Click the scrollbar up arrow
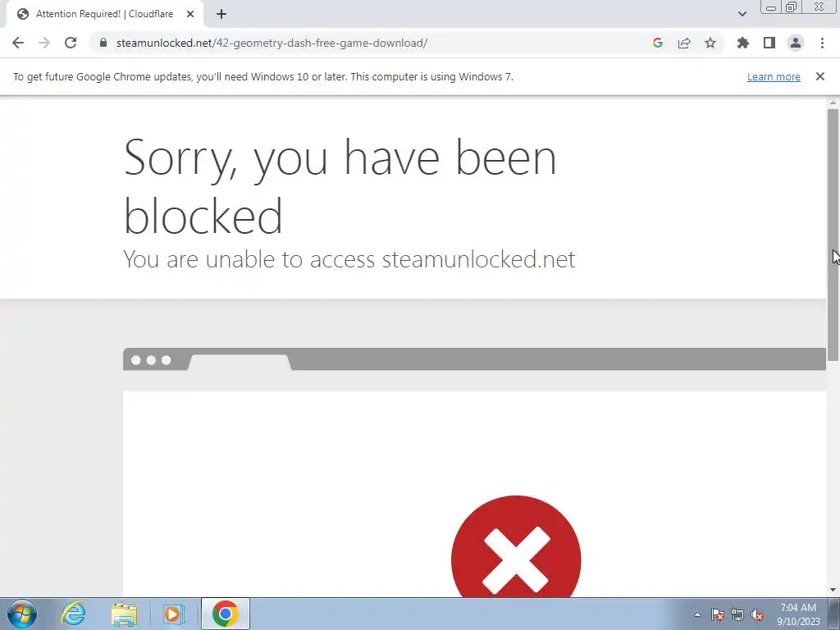Viewport: 840px width, 630px height. tap(833, 103)
